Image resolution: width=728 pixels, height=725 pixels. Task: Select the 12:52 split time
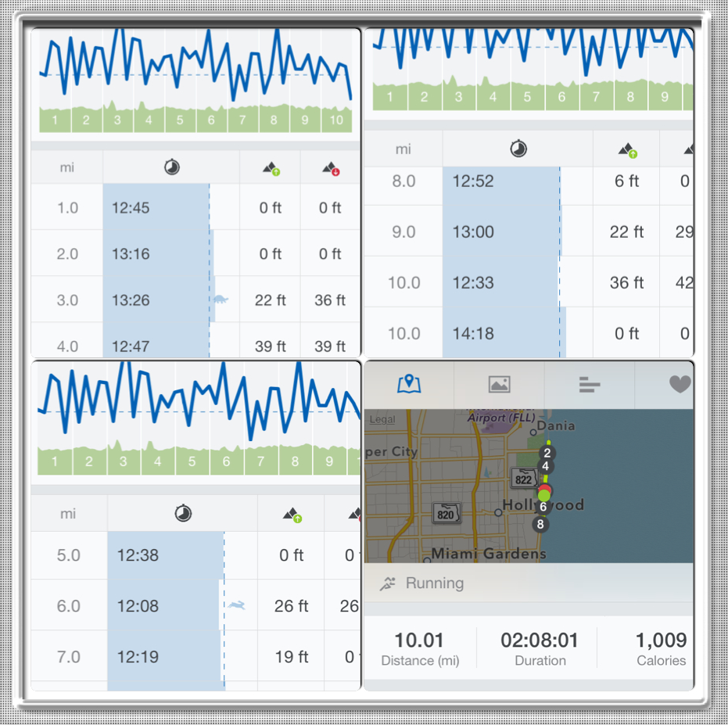(473, 181)
